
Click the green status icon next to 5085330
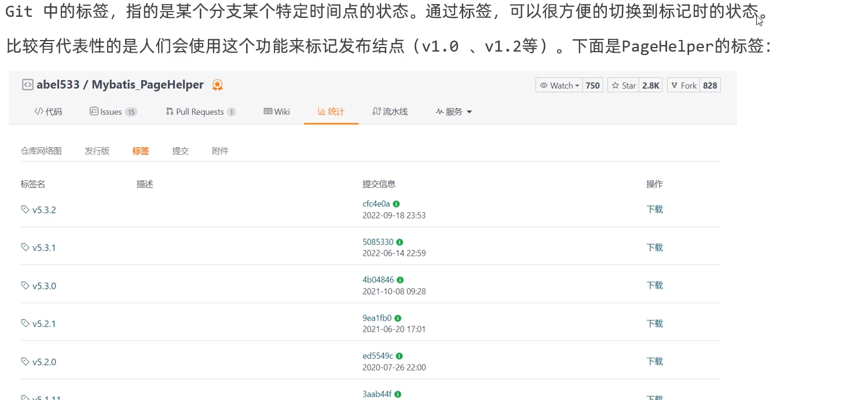click(x=400, y=242)
